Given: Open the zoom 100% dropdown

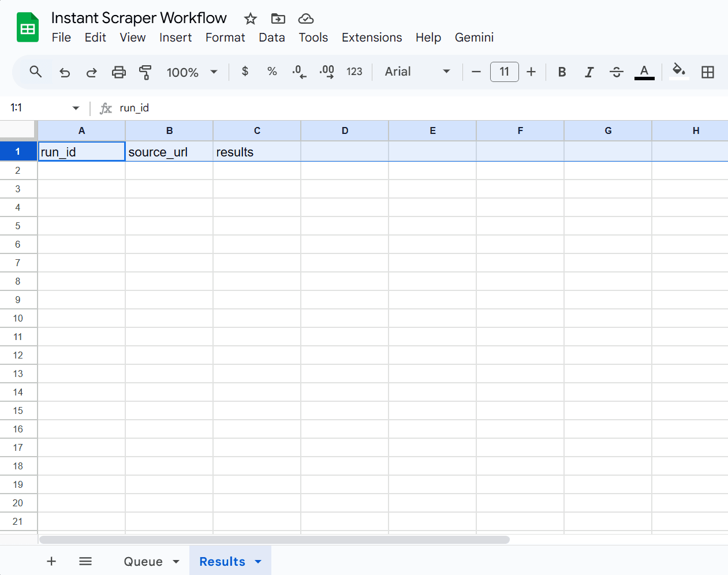Looking at the screenshot, I should pyautogui.click(x=192, y=72).
